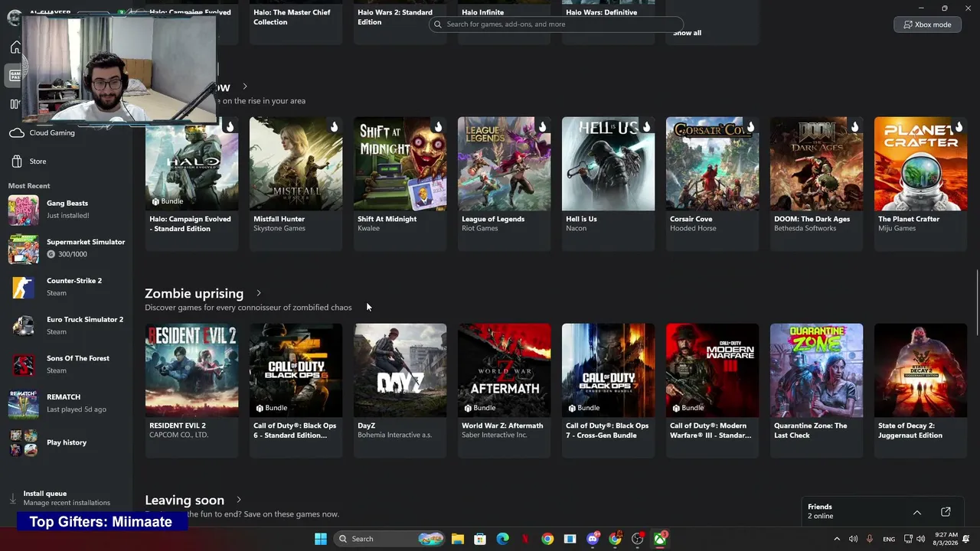The width and height of the screenshot is (980, 551).
Task: Open Quarantine Zone: The Last Check title
Action: [810, 430]
